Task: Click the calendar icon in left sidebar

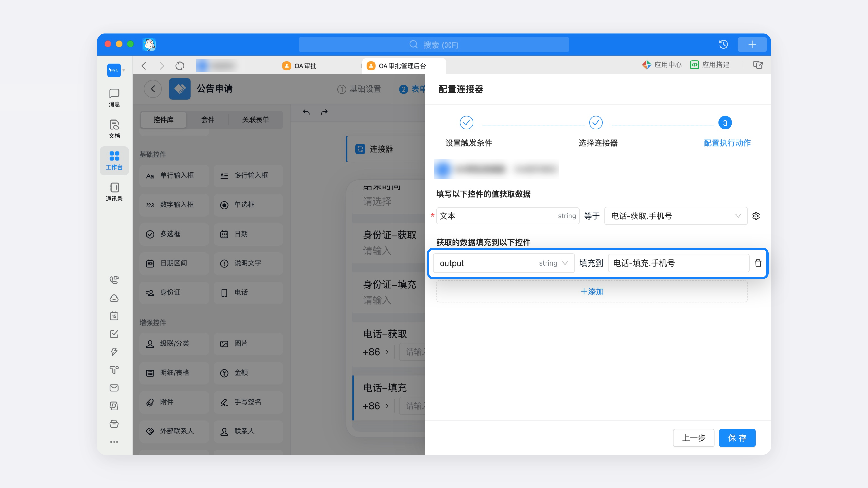Action: pyautogui.click(x=114, y=316)
